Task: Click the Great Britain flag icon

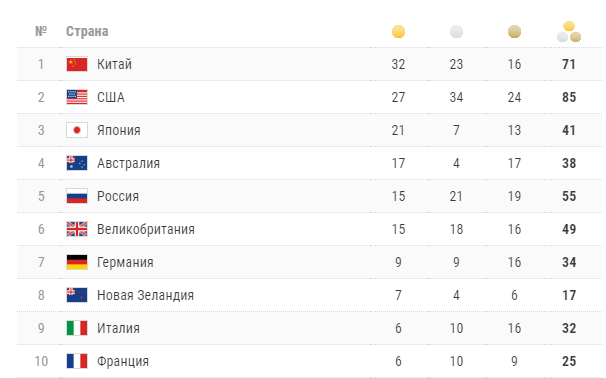Action: click(x=77, y=229)
